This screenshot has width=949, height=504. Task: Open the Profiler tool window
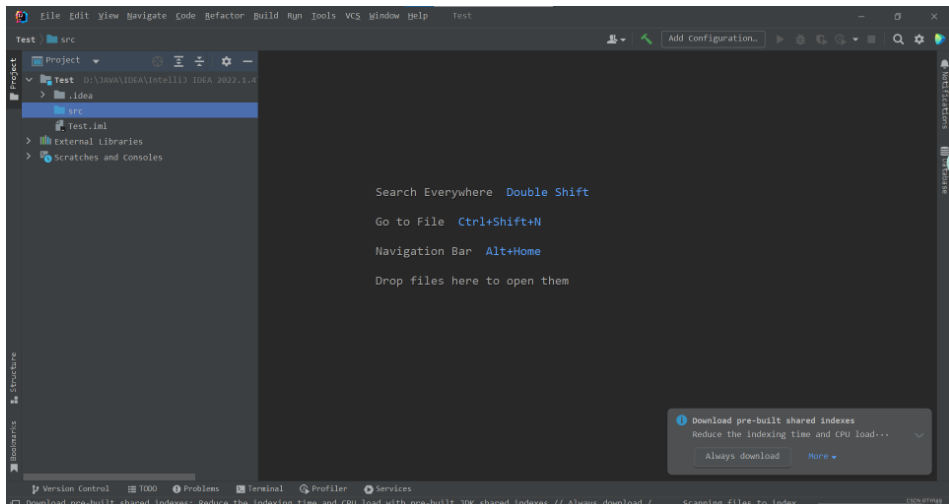[x=323, y=489]
